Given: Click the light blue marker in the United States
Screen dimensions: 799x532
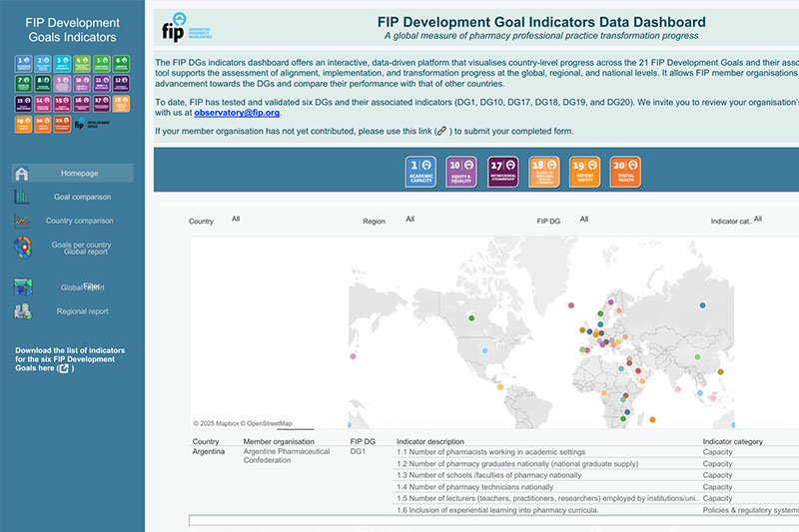Looking at the screenshot, I should point(485,350).
